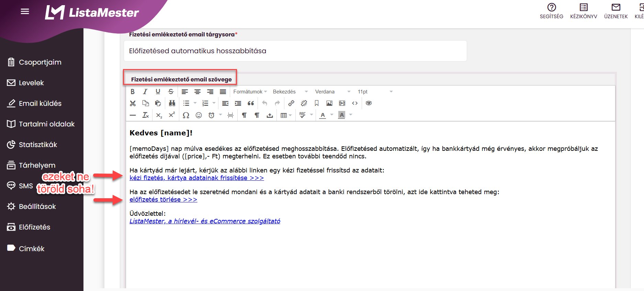Set right-to-left text direction
Screen dimensions: 644x291
pos(257,115)
